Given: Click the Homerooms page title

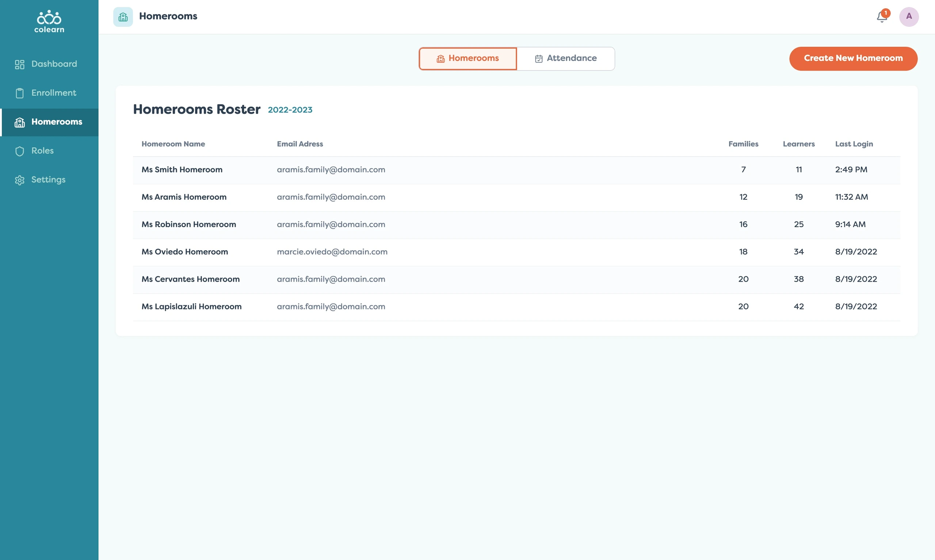Looking at the screenshot, I should (x=168, y=16).
